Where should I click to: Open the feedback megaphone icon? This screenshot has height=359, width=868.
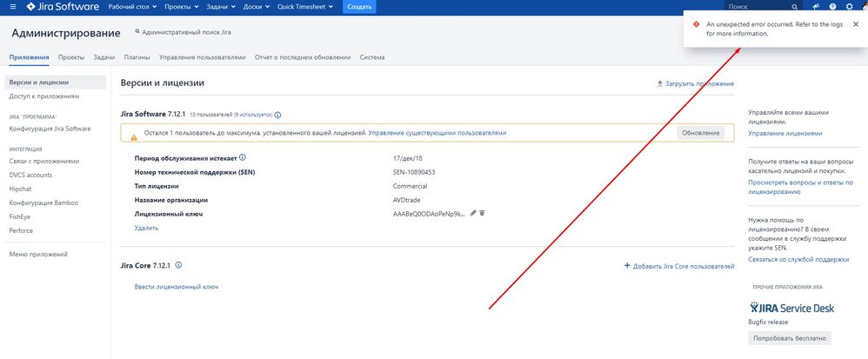coord(816,7)
